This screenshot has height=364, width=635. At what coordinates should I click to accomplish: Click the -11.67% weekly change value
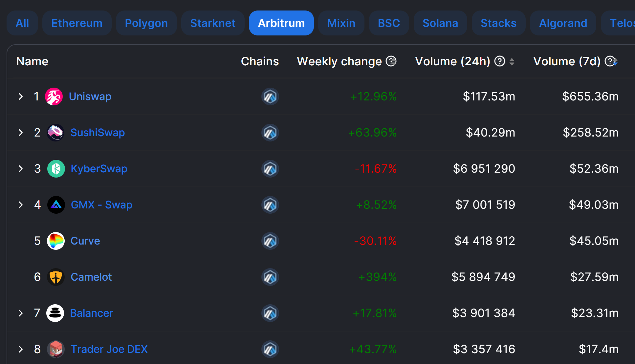coord(376,169)
